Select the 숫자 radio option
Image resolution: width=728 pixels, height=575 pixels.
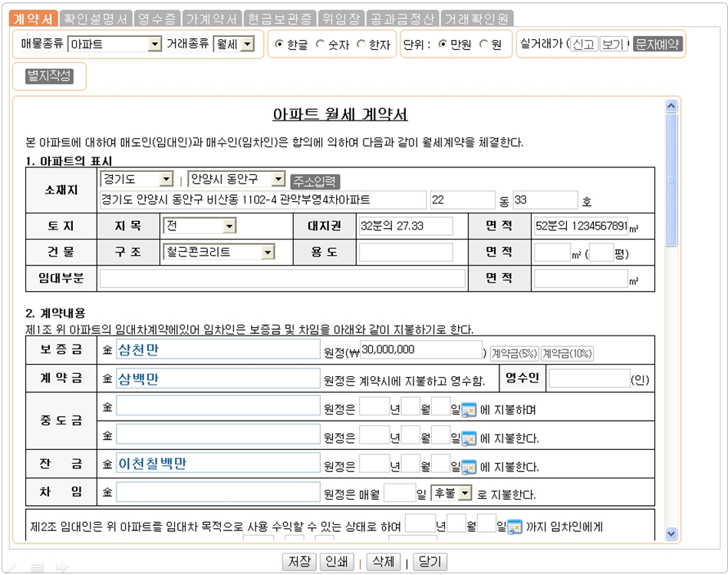coord(321,45)
